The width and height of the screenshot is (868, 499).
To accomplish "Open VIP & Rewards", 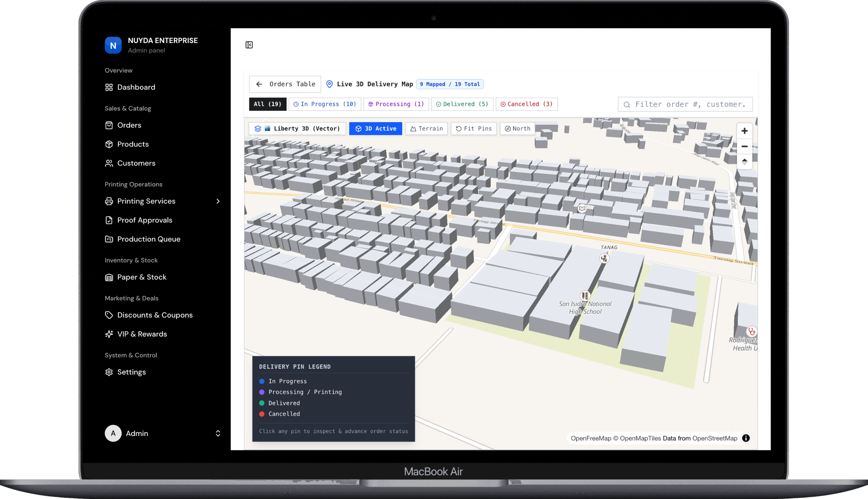I will (142, 334).
